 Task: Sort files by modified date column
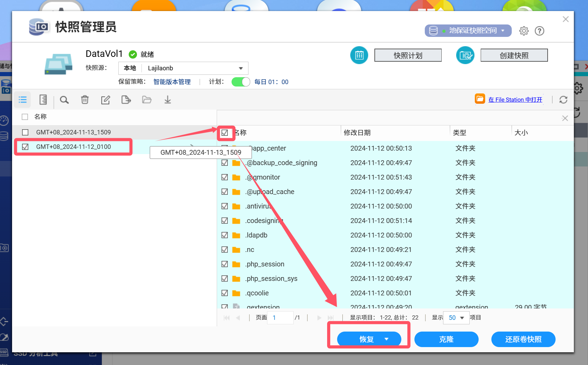point(357,133)
